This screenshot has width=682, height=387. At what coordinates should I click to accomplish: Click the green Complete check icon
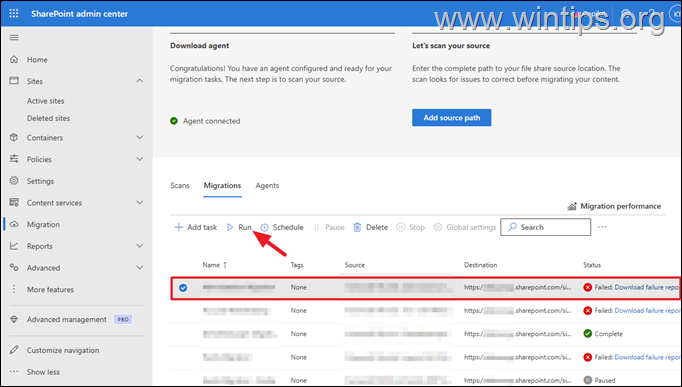(x=588, y=334)
